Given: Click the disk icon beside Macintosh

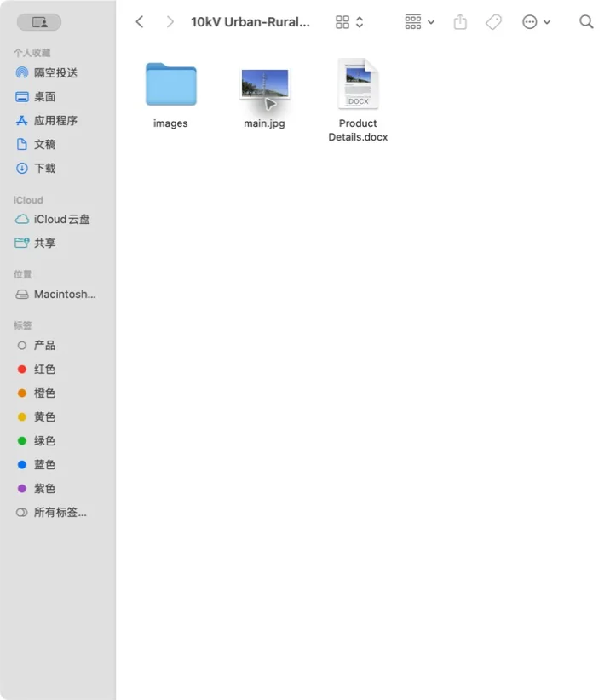Looking at the screenshot, I should pyautogui.click(x=22, y=294).
